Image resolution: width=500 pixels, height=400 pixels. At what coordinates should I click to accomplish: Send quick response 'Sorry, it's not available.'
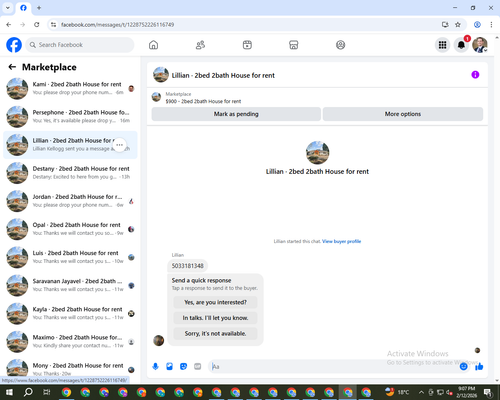click(x=215, y=333)
